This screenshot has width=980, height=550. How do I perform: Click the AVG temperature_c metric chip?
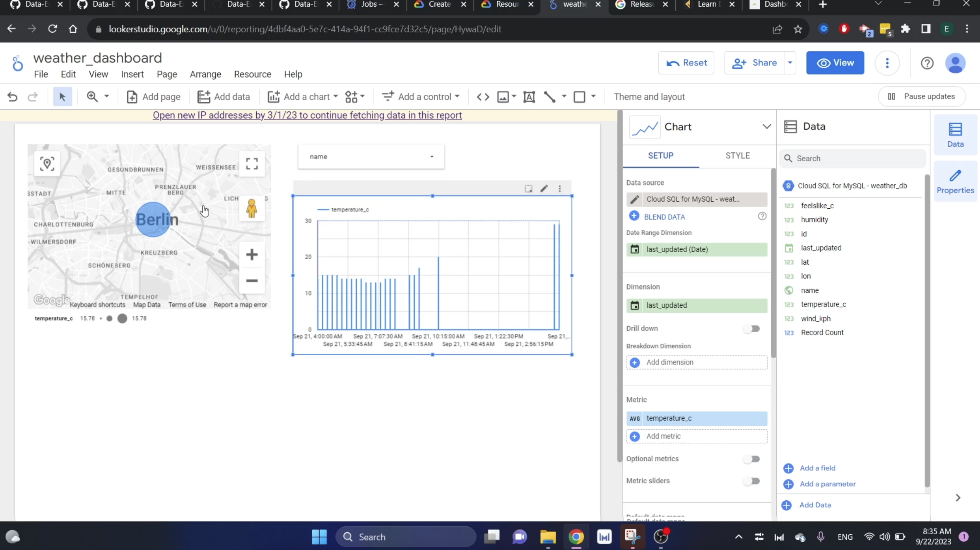pos(696,418)
